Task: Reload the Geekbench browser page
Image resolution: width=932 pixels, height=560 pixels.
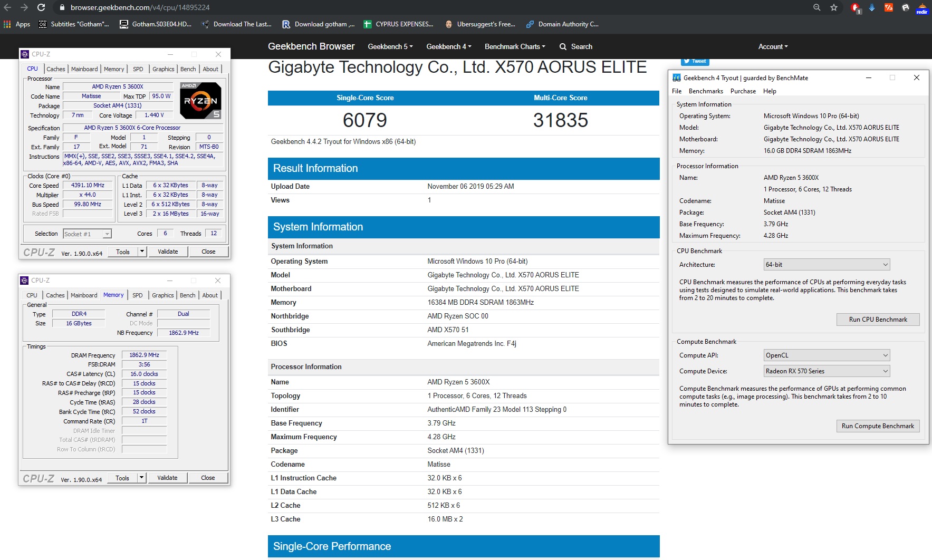Action: coord(41,7)
